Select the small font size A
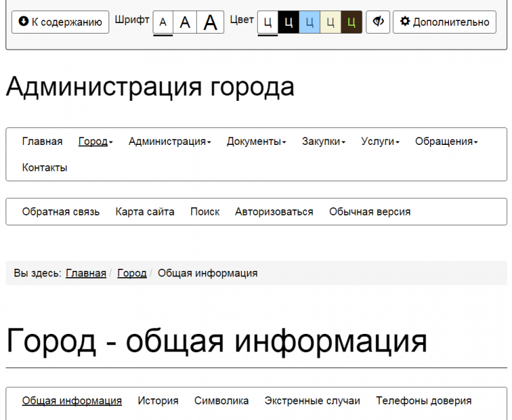Image resolution: width=512 pixels, height=420 pixels. tap(163, 22)
